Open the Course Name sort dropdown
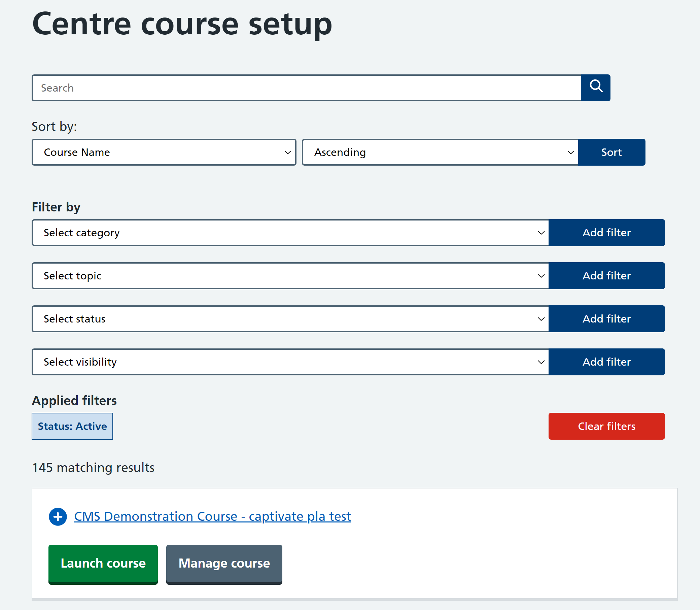Screen dimensions: 700x610 pyautogui.click(x=164, y=152)
